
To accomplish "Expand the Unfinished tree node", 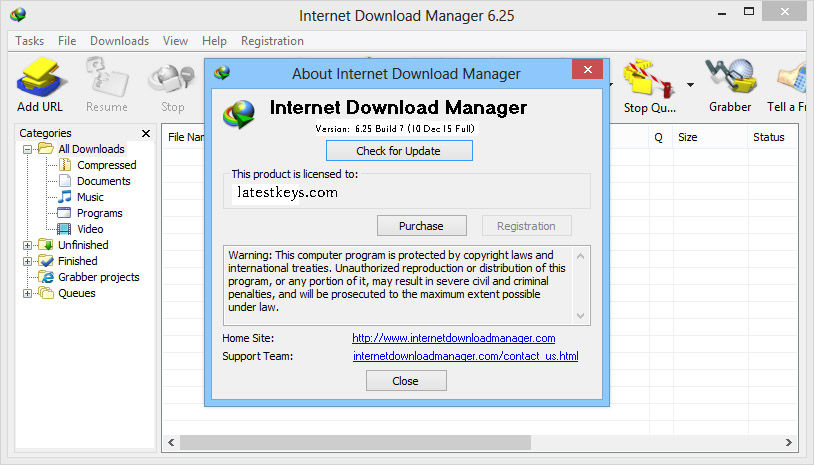I will pos(28,245).
